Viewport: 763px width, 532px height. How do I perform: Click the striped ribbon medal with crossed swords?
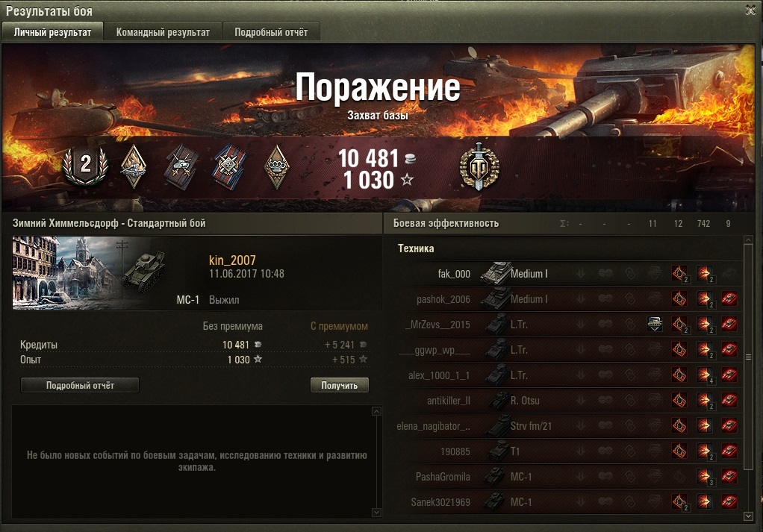(229, 167)
